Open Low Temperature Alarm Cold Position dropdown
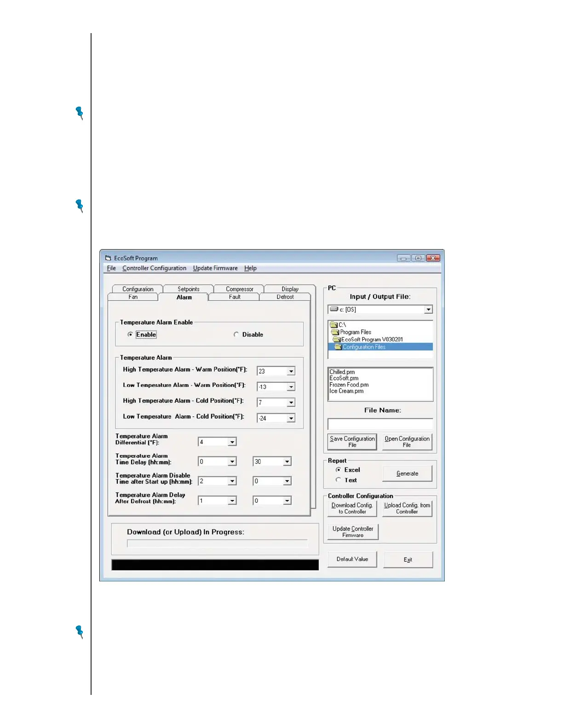 coord(291,418)
